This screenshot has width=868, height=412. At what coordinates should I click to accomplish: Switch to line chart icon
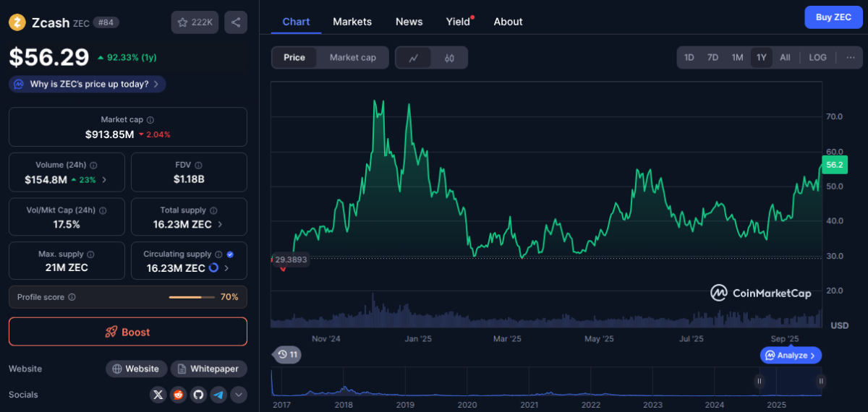(414, 58)
